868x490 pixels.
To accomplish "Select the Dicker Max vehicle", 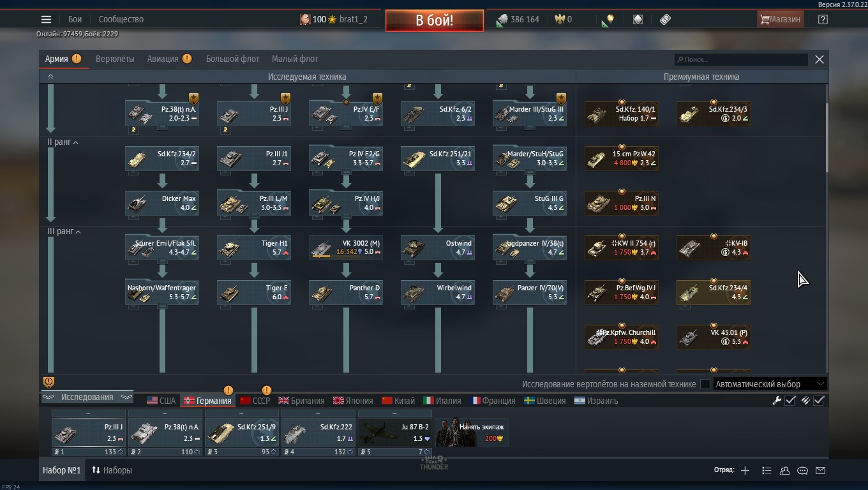I will (x=162, y=203).
